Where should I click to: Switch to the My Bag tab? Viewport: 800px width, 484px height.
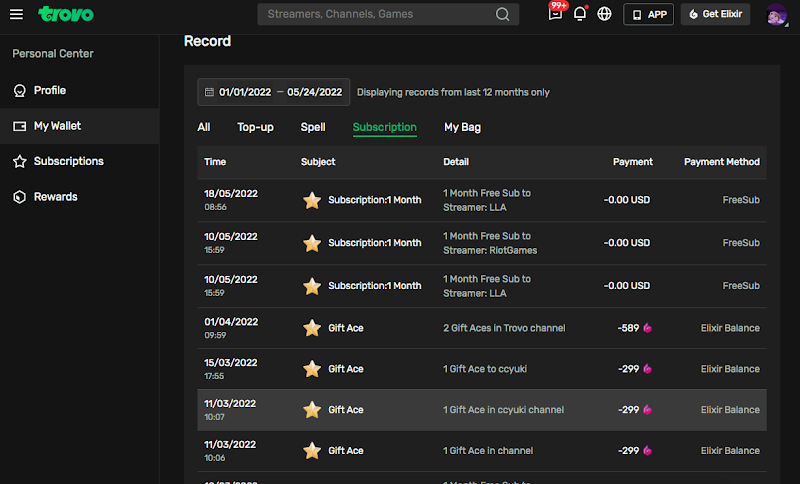462,127
